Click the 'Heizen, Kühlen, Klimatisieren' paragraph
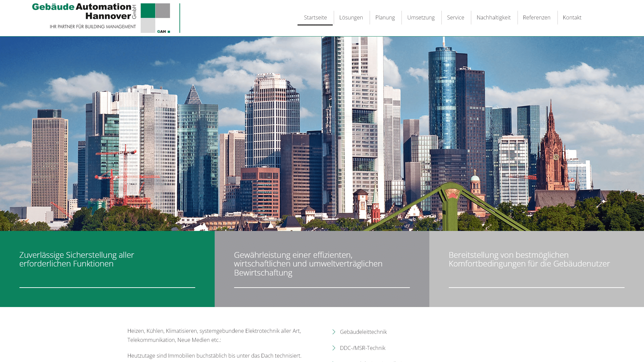Screen dimensions: 644x362 (214, 335)
